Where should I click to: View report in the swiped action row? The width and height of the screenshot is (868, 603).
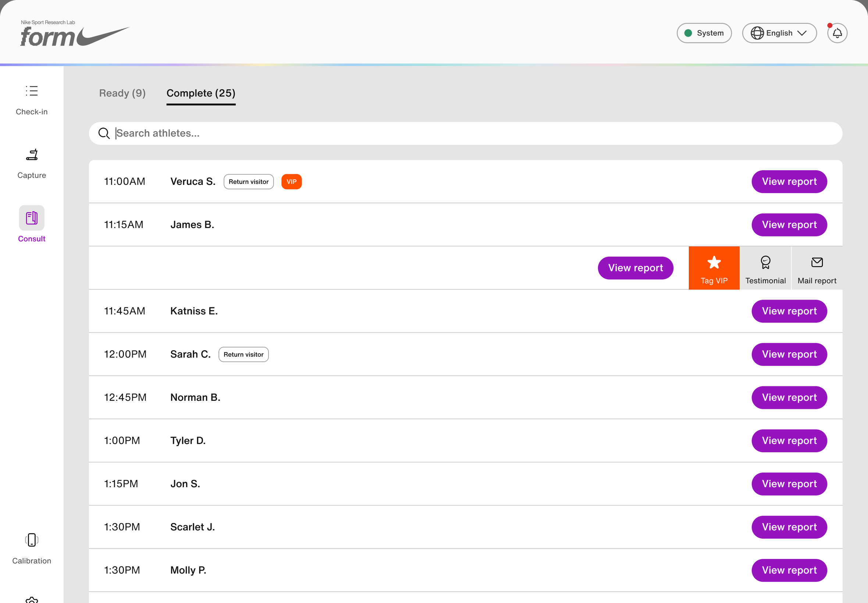pos(636,268)
